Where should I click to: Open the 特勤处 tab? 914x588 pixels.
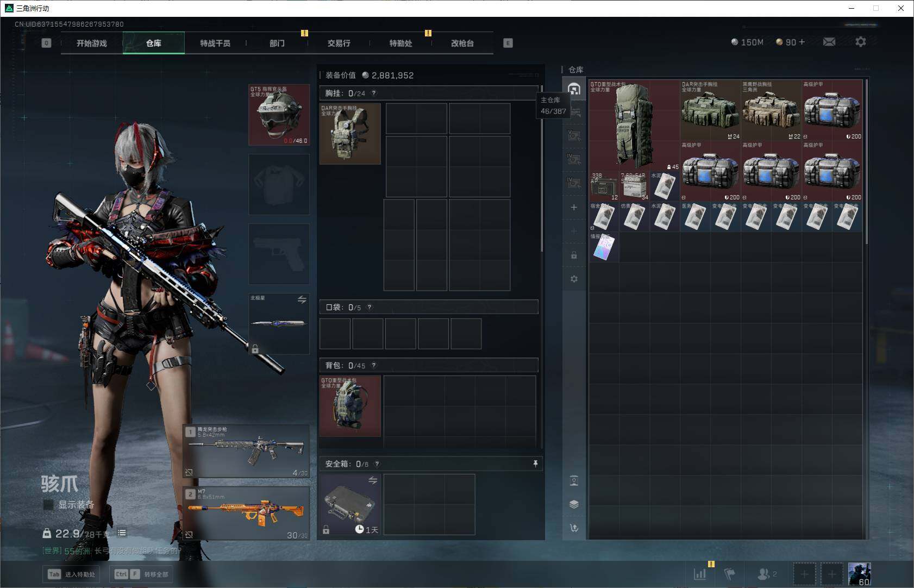400,43
